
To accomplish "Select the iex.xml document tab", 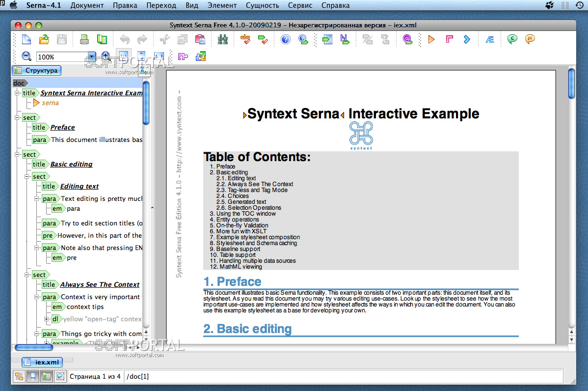I will pyautogui.click(x=42, y=362).
